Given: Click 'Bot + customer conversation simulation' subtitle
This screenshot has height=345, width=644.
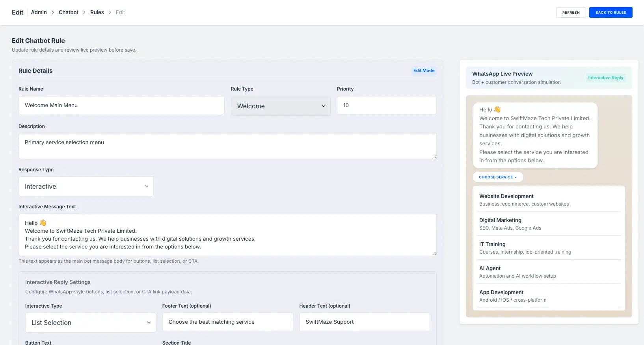Looking at the screenshot, I should (x=516, y=82).
